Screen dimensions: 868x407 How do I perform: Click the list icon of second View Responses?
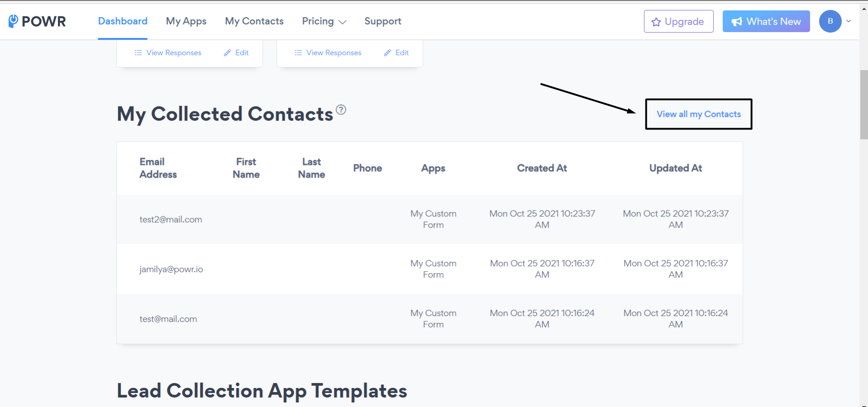coord(299,53)
